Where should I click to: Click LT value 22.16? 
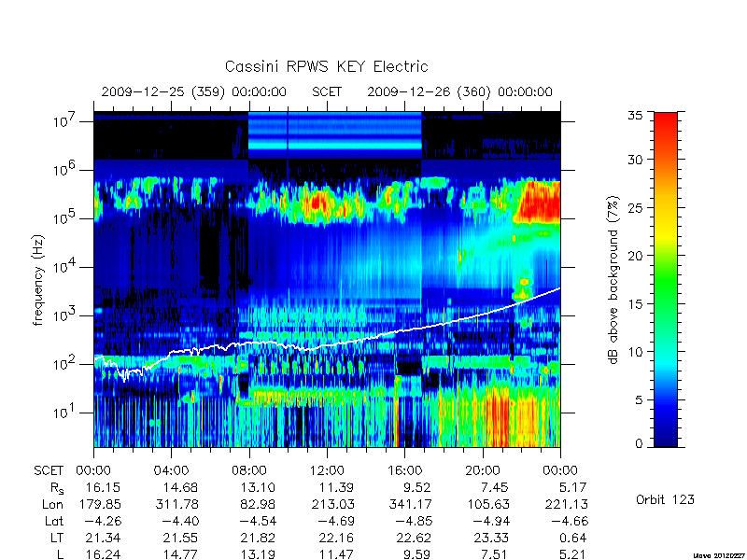tap(336, 539)
